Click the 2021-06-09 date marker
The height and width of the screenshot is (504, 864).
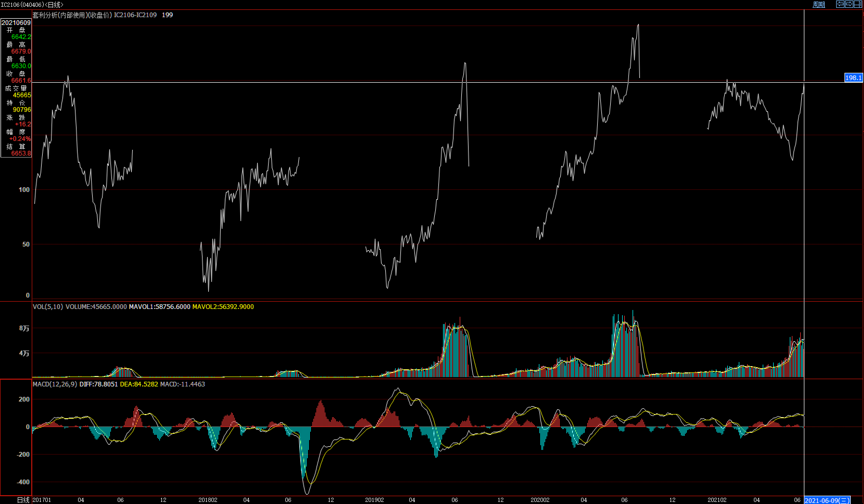[827, 500]
